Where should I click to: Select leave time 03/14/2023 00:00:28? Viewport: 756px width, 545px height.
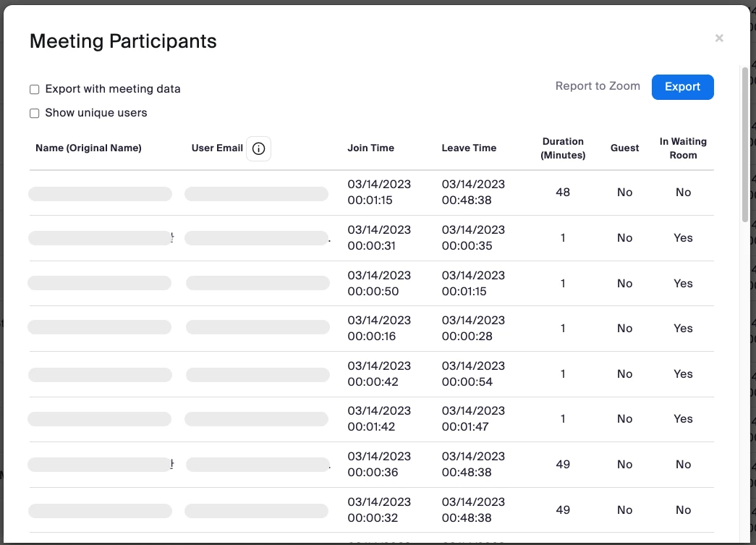point(473,328)
